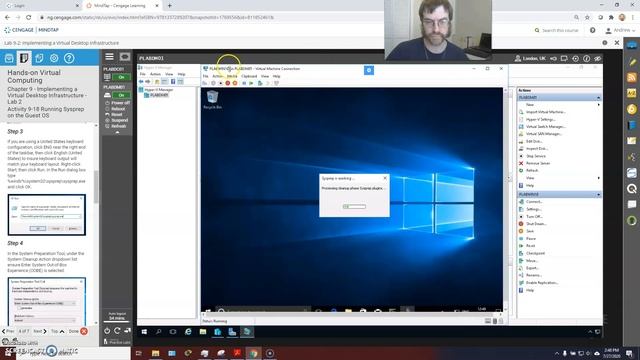
Task: Open help question-mark icon in MindTap blue bar
Action: point(69,58)
